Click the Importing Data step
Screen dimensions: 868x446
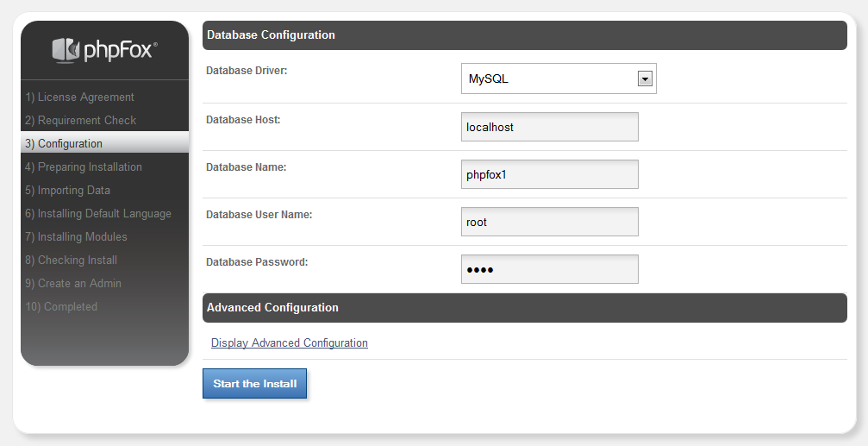point(68,191)
